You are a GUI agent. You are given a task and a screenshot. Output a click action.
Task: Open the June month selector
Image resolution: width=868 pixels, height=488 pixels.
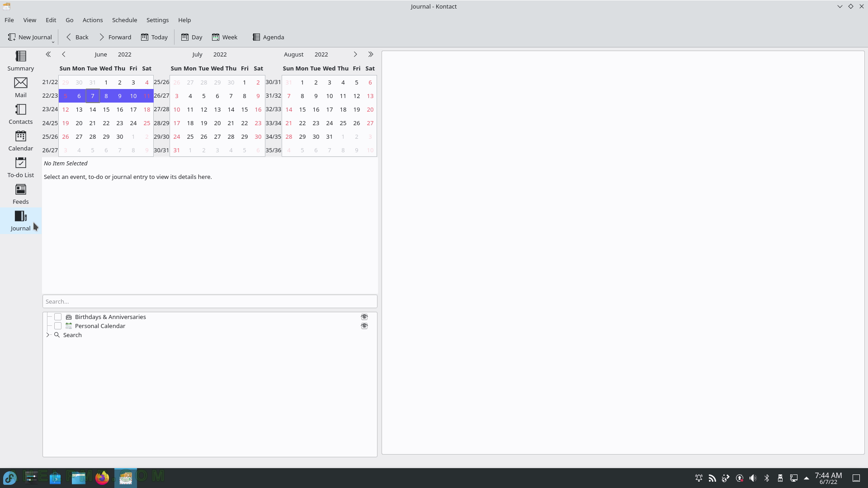[x=101, y=54]
